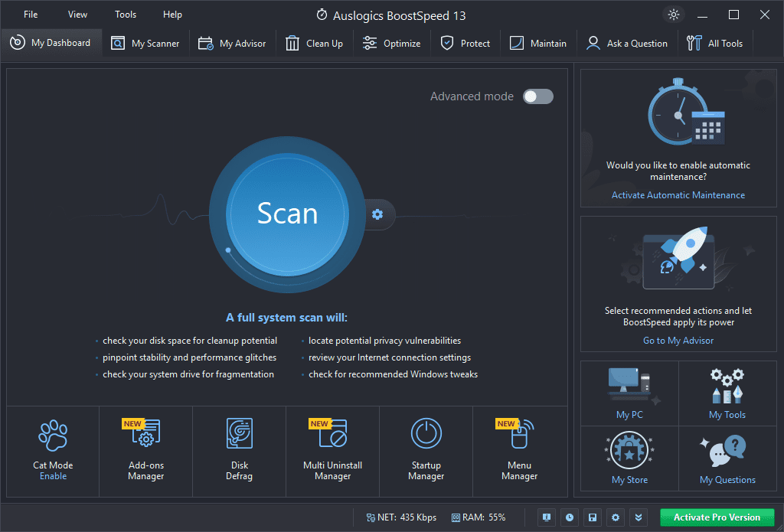Open Ask a Question tab
This screenshot has width=784, height=532.
pyautogui.click(x=627, y=44)
